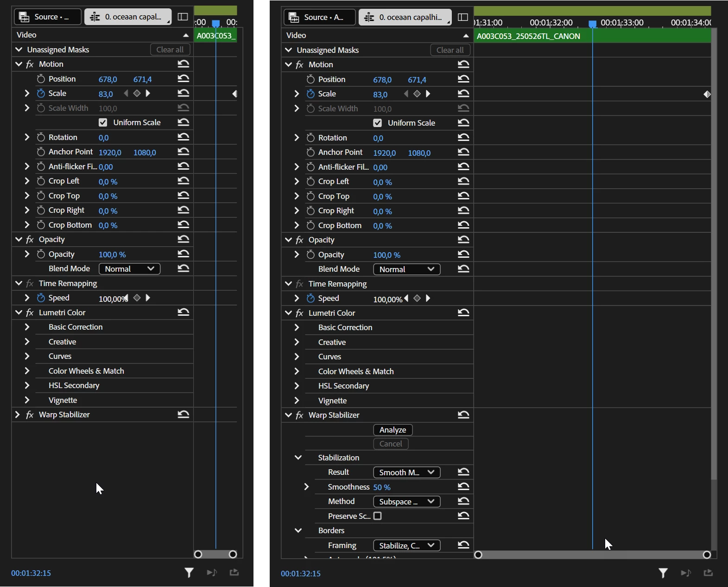
Task: Toggle Scale stopwatch animation in right panel
Action: [x=310, y=94]
